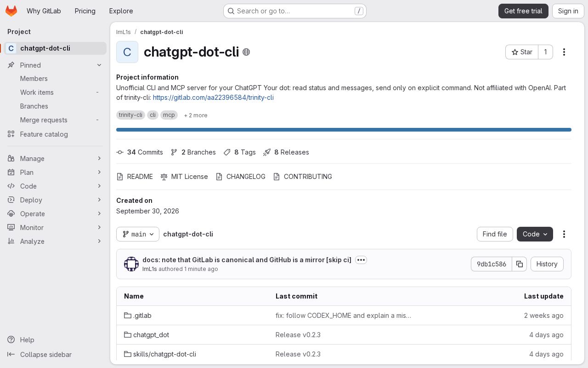Show the + 2 more topics
Image resolution: width=588 pixels, height=368 pixels.
pyautogui.click(x=196, y=115)
